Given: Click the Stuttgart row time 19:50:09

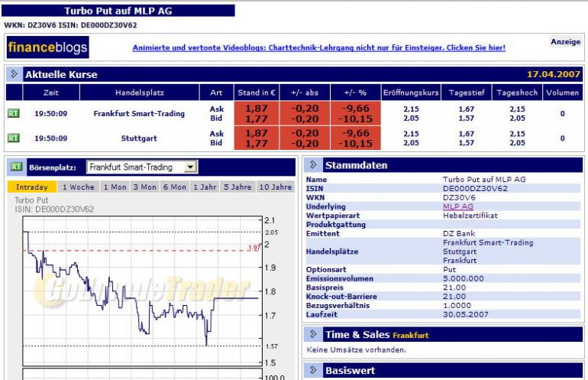Looking at the screenshot, I should point(51,138).
